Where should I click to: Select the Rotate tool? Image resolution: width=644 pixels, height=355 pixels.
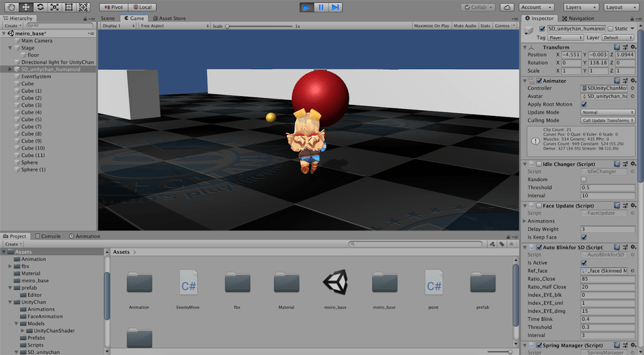pyautogui.click(x=40, y=7)
